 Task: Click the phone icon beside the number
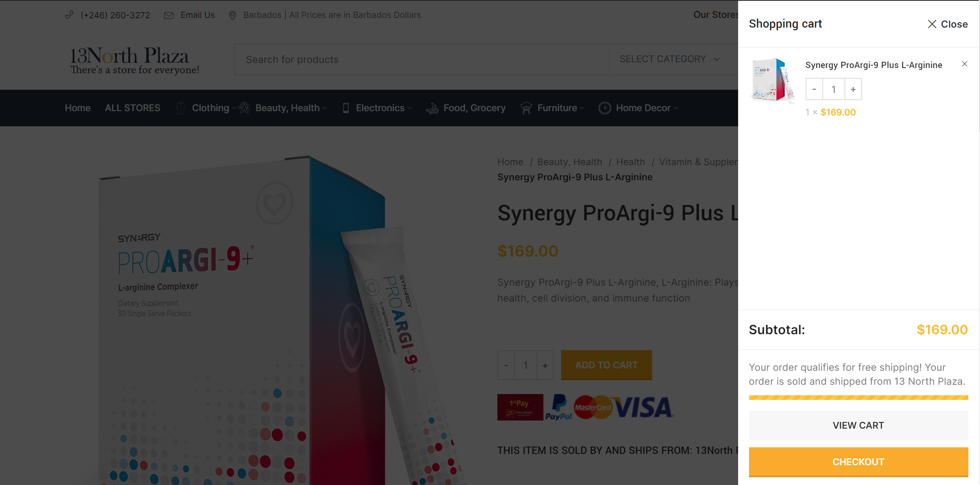pos(69,15)
